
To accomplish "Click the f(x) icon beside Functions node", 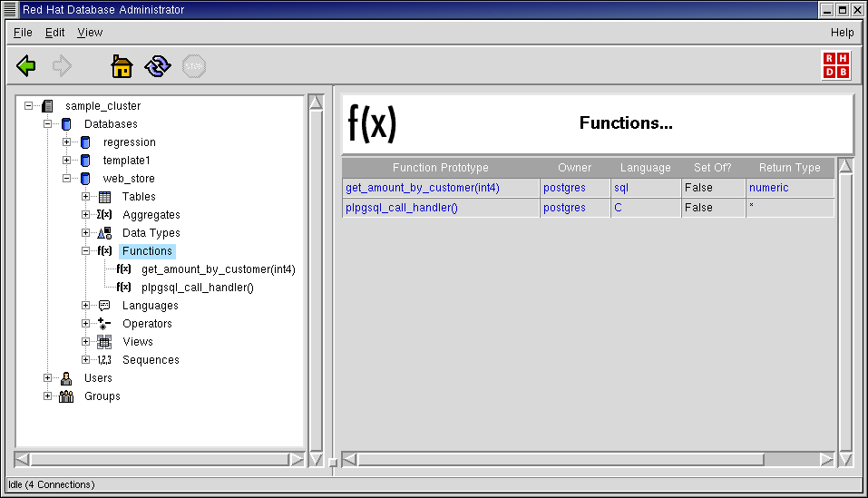I will point(104,250).
